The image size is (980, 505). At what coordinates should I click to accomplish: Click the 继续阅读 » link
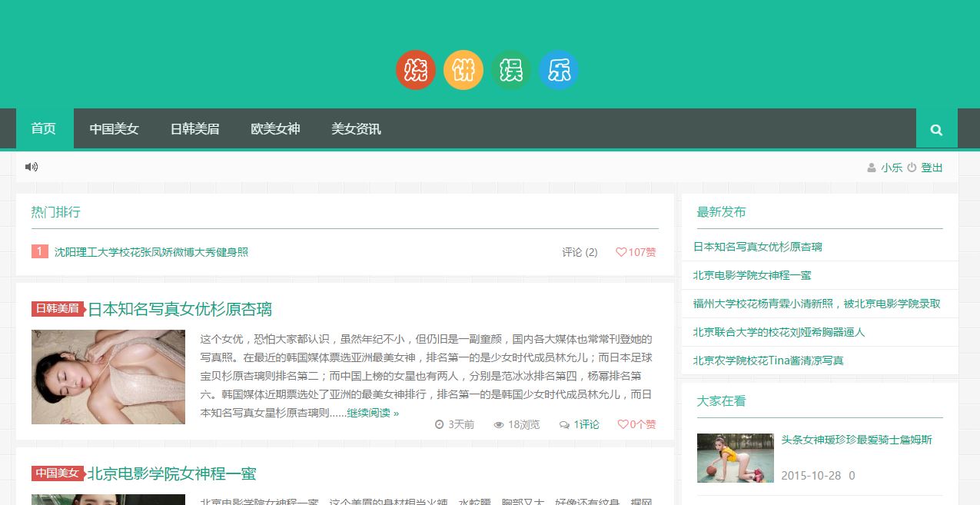click(x=373, y=413)
